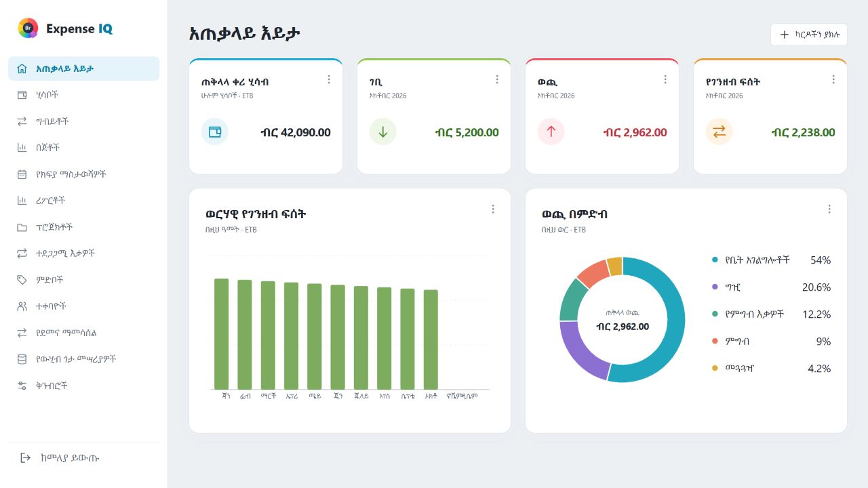The height and width of the screenshot is (488, 868).
Task: Open options menu of ጠቅላላ ቀሪ ሂሳብ card
Action: [329, 79]
